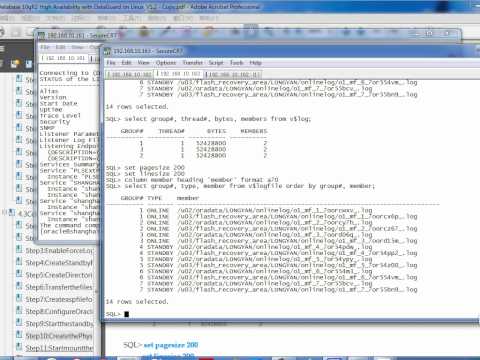The width and height of the screenshot is (480, 360).
Task: Open Edit menu in back SecureCRT window
Action: pyautogui.click(x=60, y=47)
